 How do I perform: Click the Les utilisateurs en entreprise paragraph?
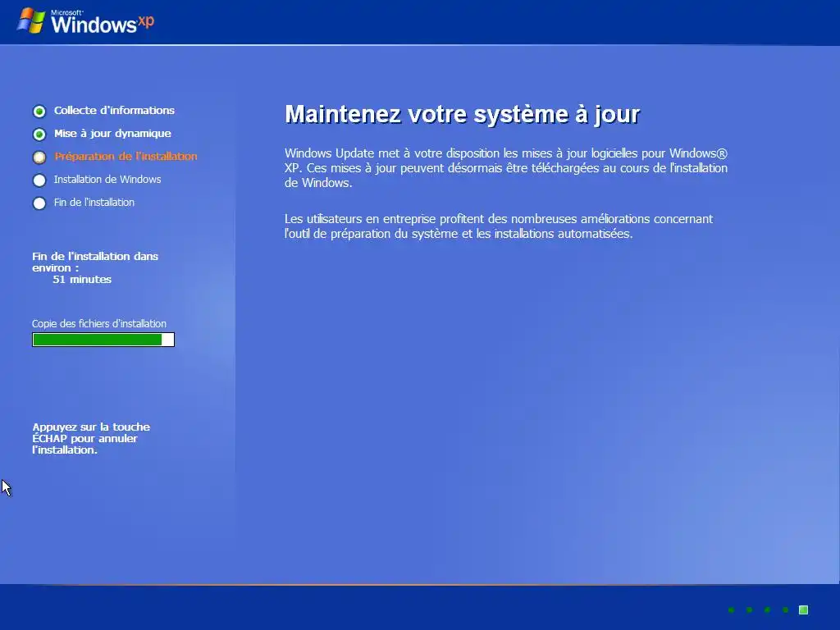pos(498,226)
